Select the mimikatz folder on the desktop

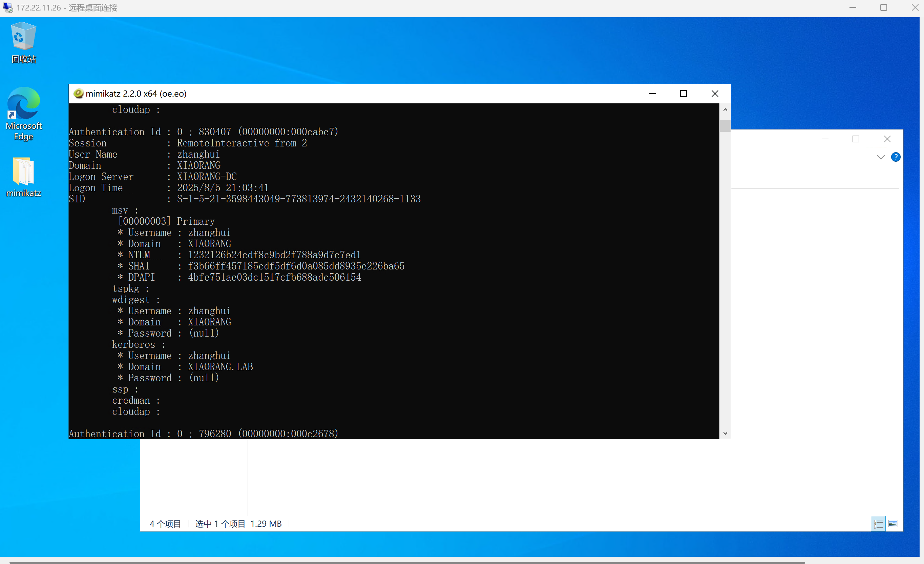(24, 172)
